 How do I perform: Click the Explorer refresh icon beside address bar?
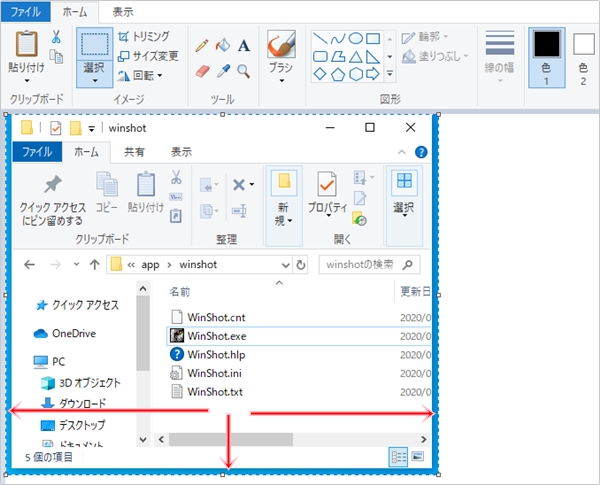301,265
